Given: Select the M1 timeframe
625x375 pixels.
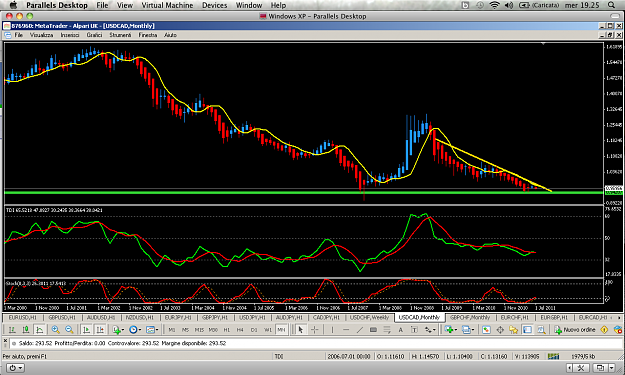Looking at the screenshot, I should (172, 330).
